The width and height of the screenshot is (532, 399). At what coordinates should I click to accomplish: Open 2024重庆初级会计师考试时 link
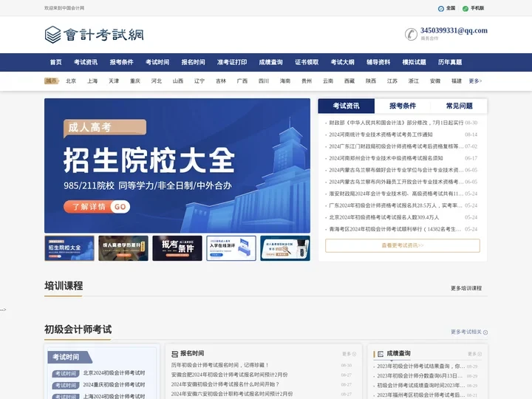click(x=114, y=385)
